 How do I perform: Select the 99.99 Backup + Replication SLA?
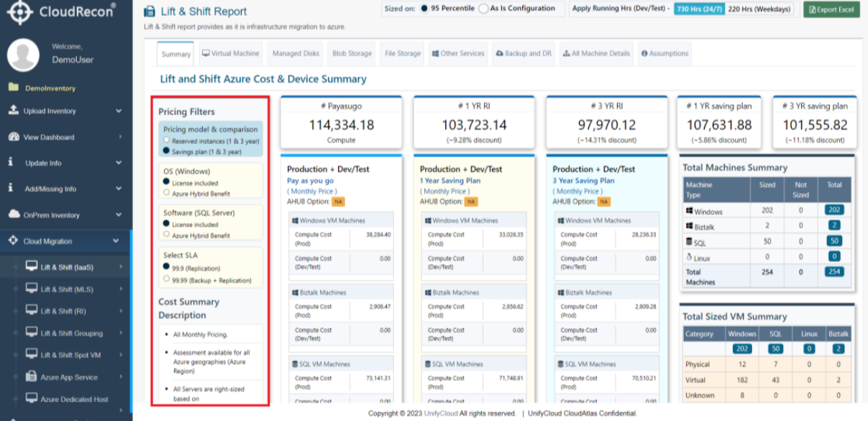[167, 279]
